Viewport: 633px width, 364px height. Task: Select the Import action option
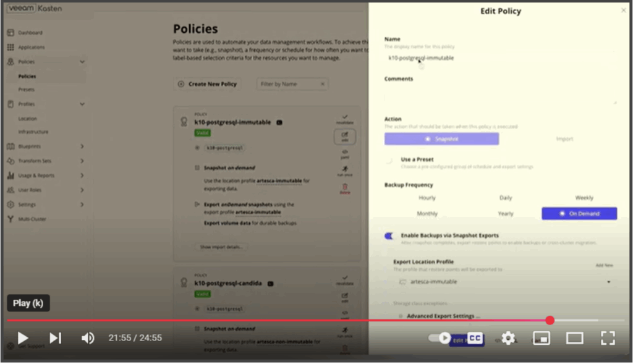pos(564,139)
